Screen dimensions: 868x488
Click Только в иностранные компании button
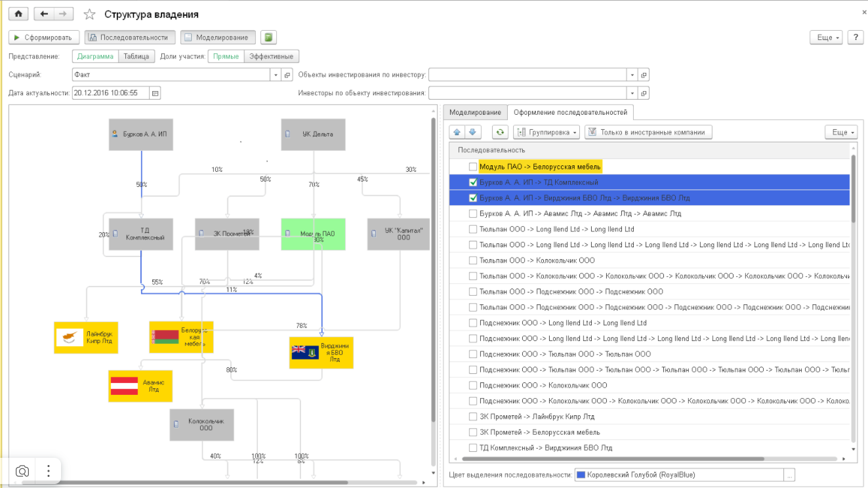pyautogui.click(x=647, y=132)
